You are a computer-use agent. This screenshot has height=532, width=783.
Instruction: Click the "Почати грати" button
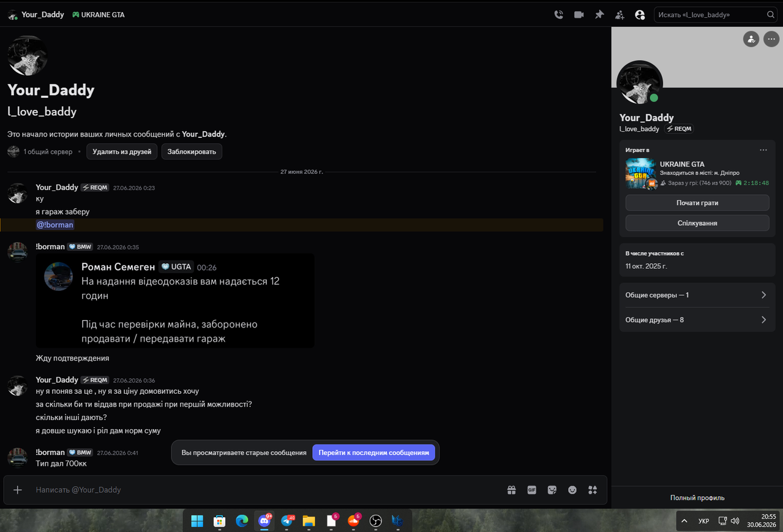click(x=697, y=203)
